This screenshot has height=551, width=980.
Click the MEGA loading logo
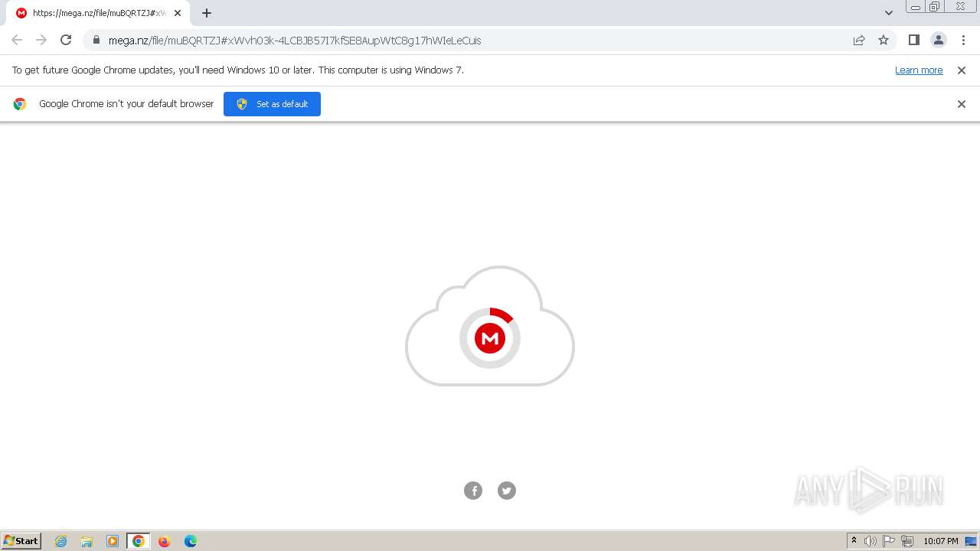point(490,337)
